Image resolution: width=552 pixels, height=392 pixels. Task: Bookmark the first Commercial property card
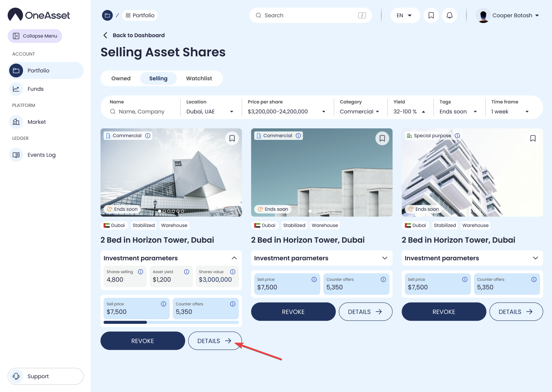(x=232, y=138)
